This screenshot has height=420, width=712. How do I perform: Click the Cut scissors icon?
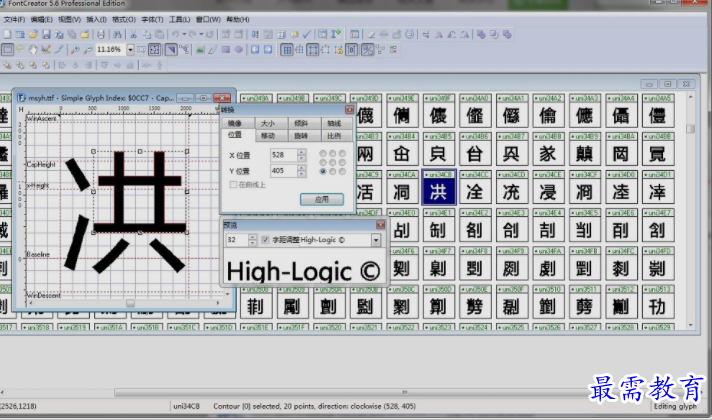click(134, 35)
